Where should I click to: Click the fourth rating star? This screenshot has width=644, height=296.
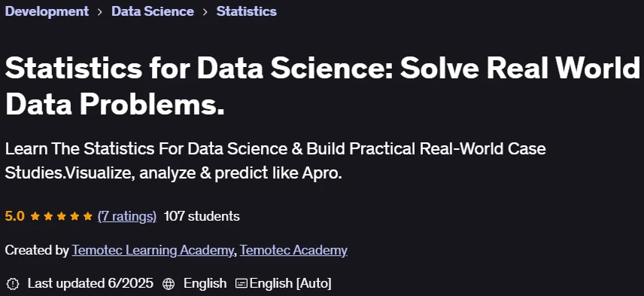[74, 216]
